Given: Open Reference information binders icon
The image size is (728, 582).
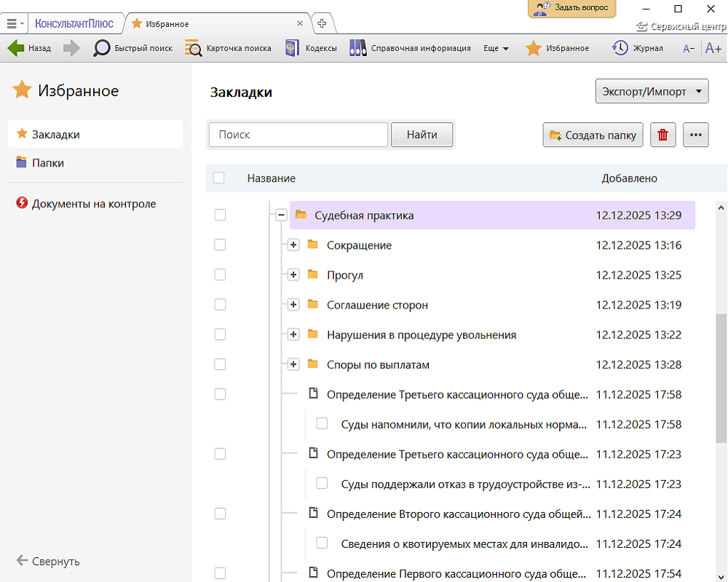Looking at the screenshot, I should (x=357, y=49).
